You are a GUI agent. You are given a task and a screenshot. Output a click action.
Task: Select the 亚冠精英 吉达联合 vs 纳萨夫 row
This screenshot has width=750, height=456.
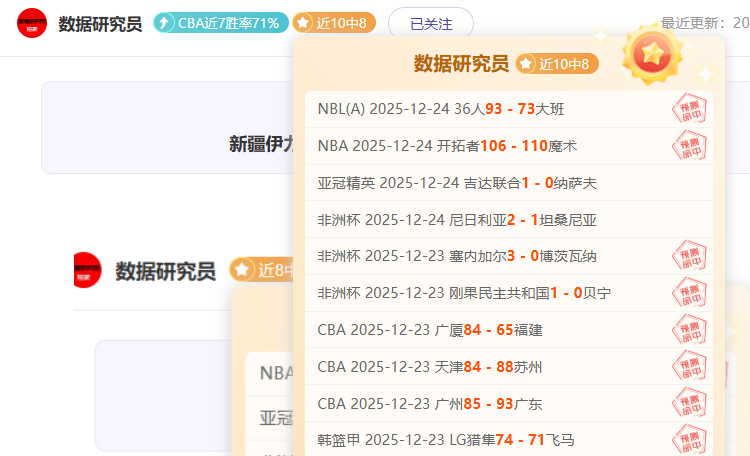[x=457, y=183]
